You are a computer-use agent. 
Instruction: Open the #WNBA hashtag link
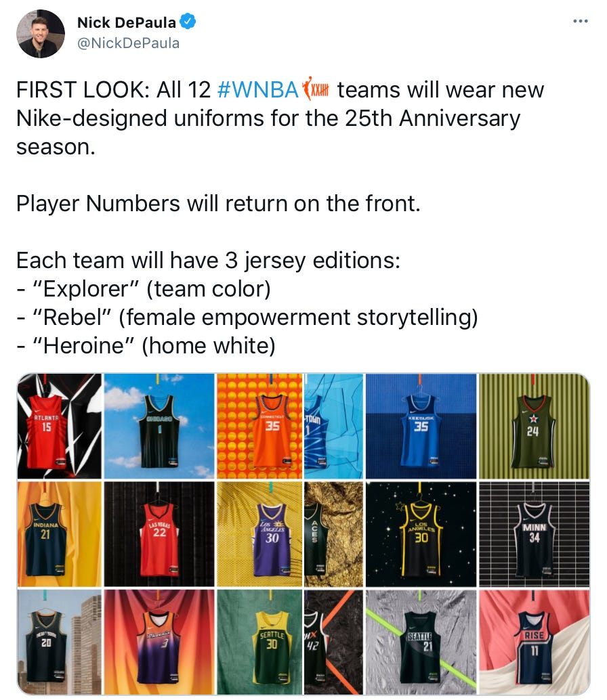coord(257,90)
